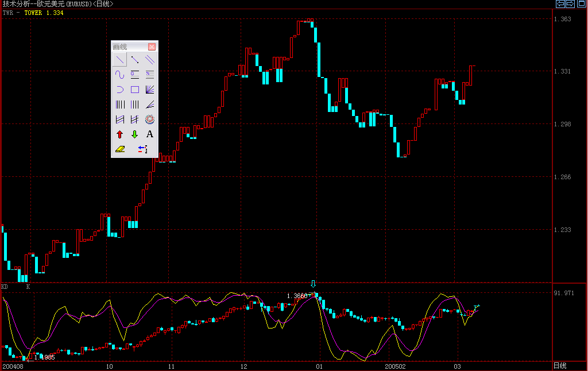Choose the parallel lines tool

(149, 59)
